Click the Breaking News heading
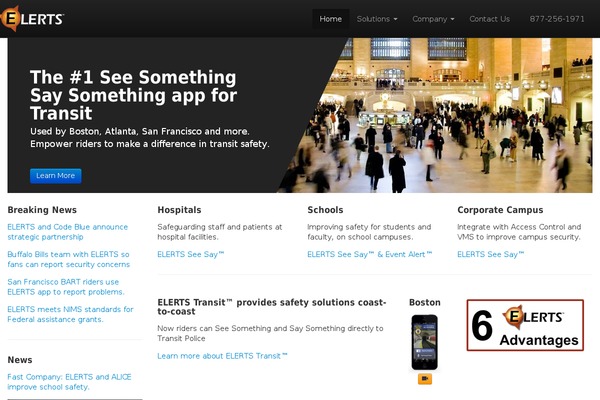This screenshot has height=400, width=600. [x=42, y=210]
